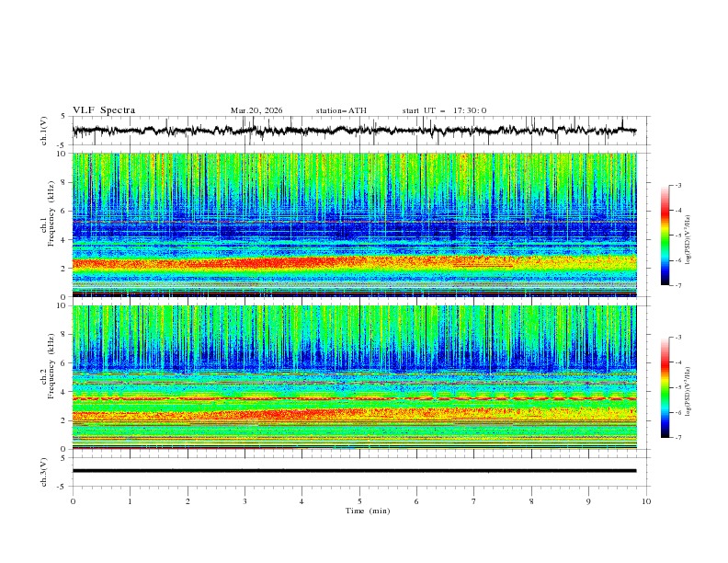Click the ch.1 spectrogram color scale bar
This screenshot has height=563, width=728.
(665, 236)
